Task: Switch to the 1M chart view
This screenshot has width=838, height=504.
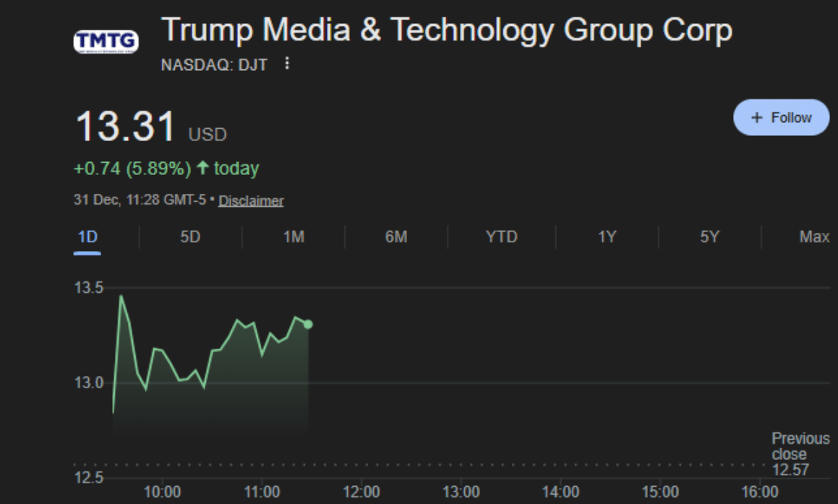Action: click(294, 237)
